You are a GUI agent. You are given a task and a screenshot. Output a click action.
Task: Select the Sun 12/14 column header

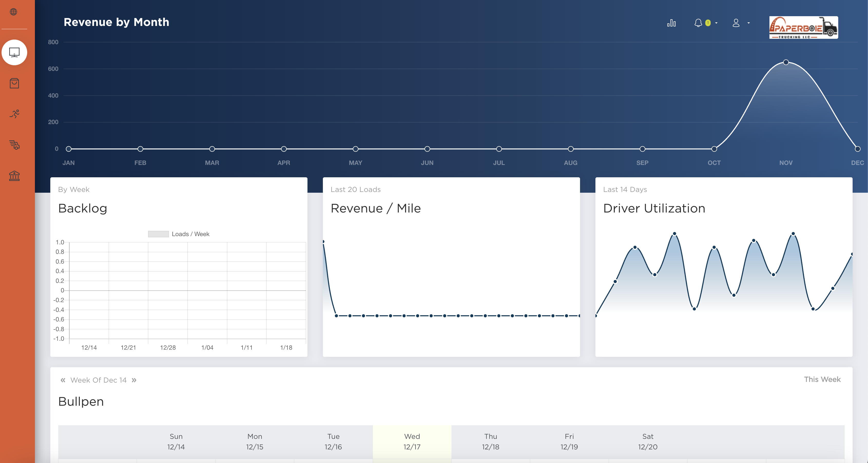[176, 441]
